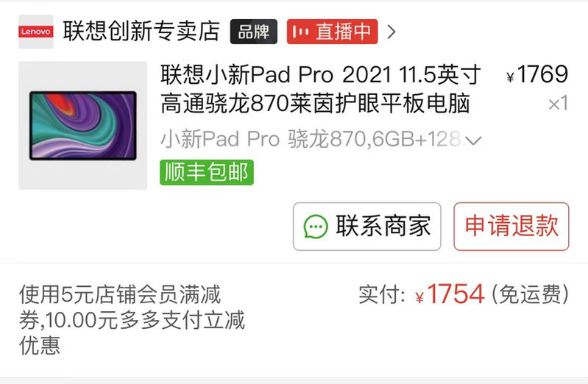This screenshot has width=588, height=384.
Task: Tap the 高通骁龙870莱茵护眼平板电脑 title line
Action: [315, 104]
